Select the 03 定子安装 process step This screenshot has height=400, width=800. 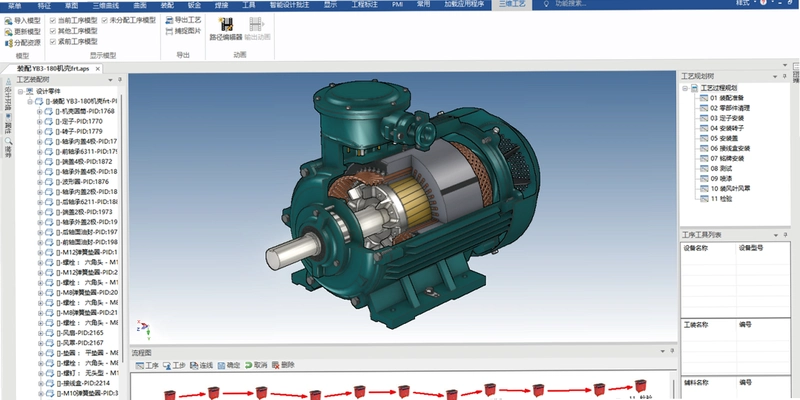(727, 118)
